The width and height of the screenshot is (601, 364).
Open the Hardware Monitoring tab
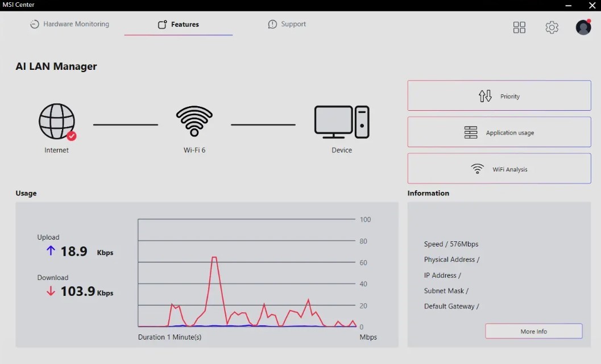[69, 24]
